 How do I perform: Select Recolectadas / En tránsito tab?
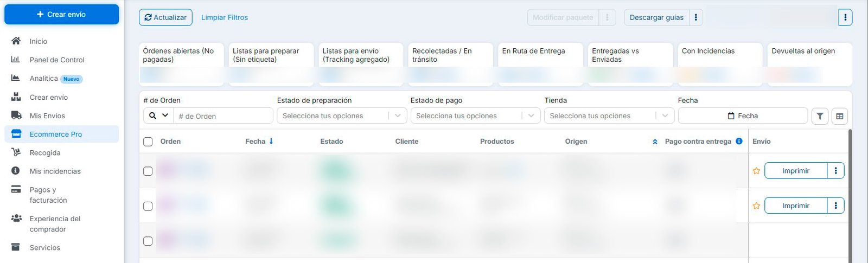pos(451,64)
